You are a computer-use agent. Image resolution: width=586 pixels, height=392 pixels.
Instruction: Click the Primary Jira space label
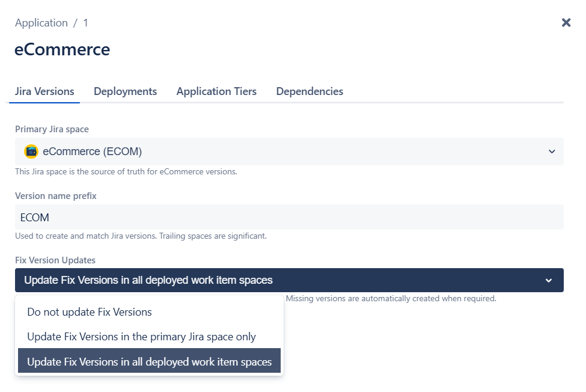coord(52,129)
